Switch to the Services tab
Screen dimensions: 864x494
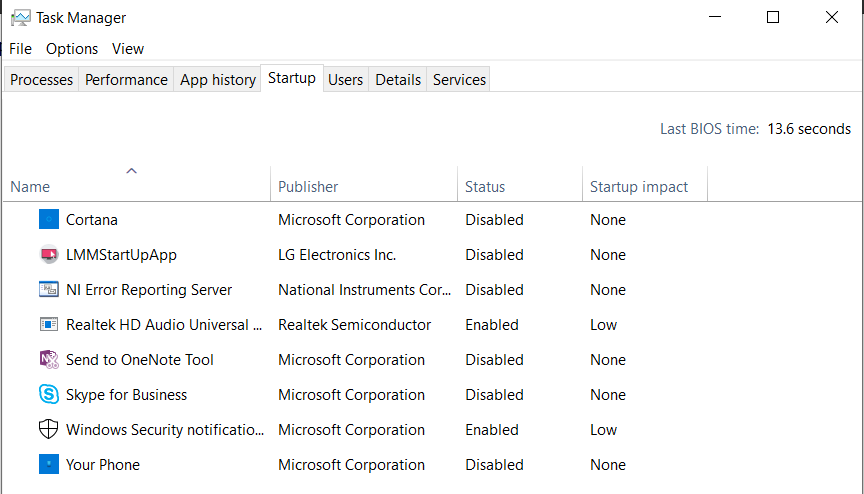pos(459,80)
